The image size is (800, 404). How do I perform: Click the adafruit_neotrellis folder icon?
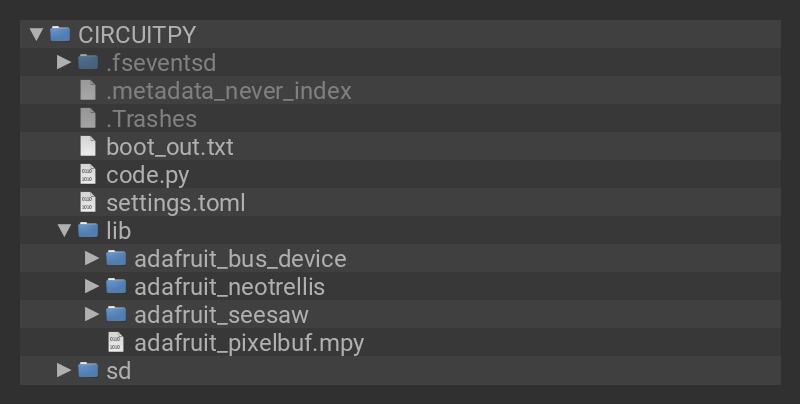pyautogui.click(x=116, y=287)
